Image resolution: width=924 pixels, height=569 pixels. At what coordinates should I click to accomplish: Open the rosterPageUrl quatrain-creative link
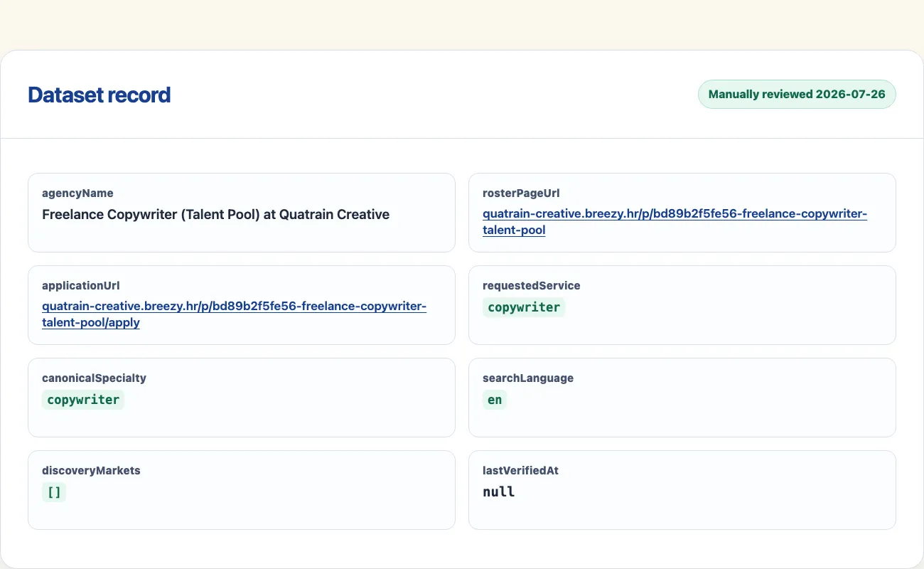pos(675,222)
